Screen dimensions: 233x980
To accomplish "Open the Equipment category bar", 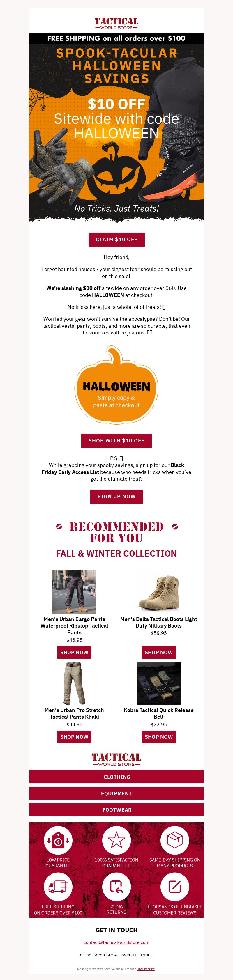I will pyautogui.click(x=116, y=793).
